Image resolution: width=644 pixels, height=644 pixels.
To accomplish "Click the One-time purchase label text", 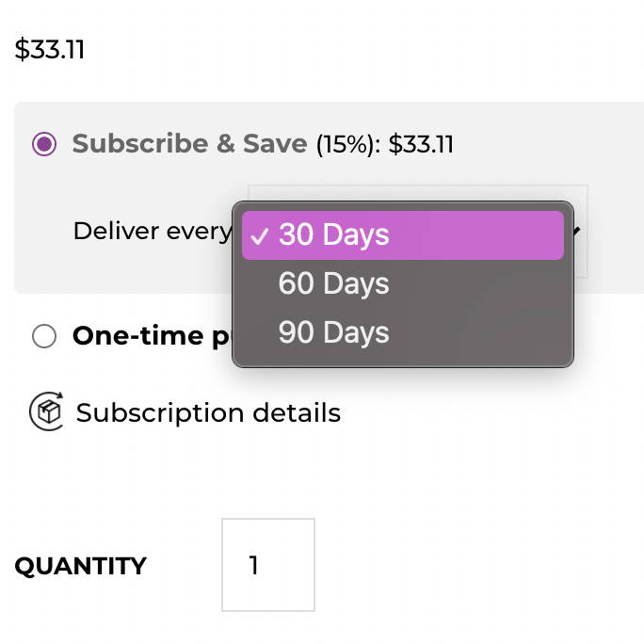I will point(152,336).
